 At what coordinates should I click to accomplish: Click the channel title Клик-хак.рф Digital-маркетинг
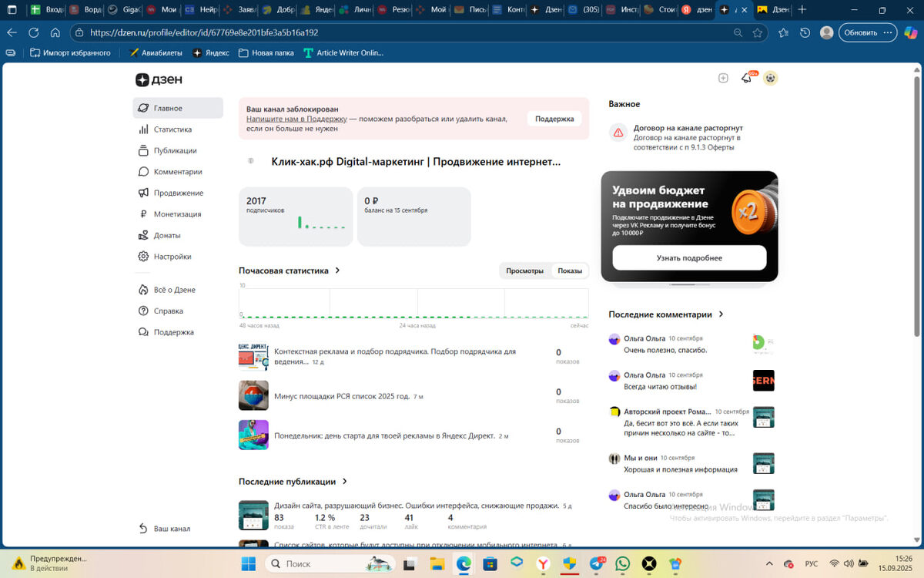(x=416, y=162)
